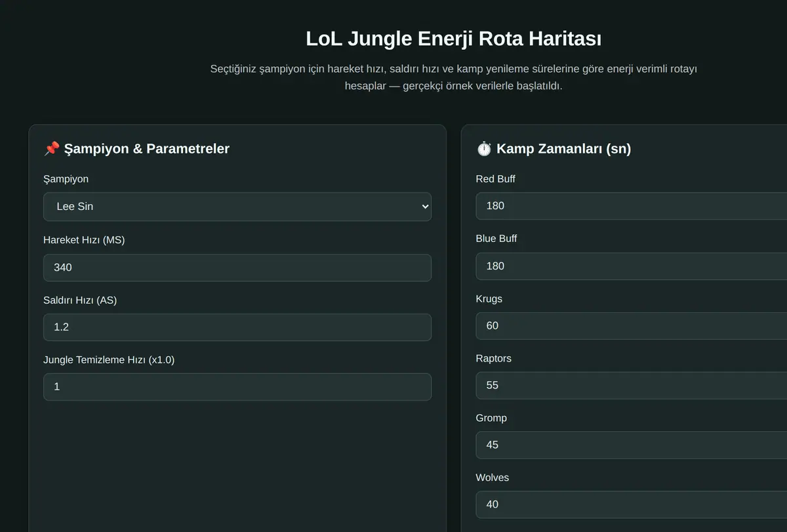Open the Şampiyon dropdown showing Lee Sin
787x532 pixels.
tap(237, 207)
